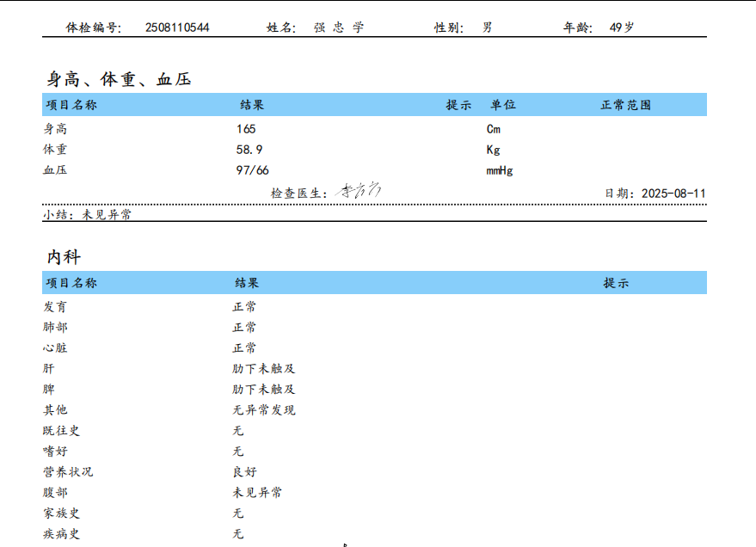This screenshot has width=756, height=547.
Task: Click the 腹部 result 未见异常
Action: coord(257,493)
